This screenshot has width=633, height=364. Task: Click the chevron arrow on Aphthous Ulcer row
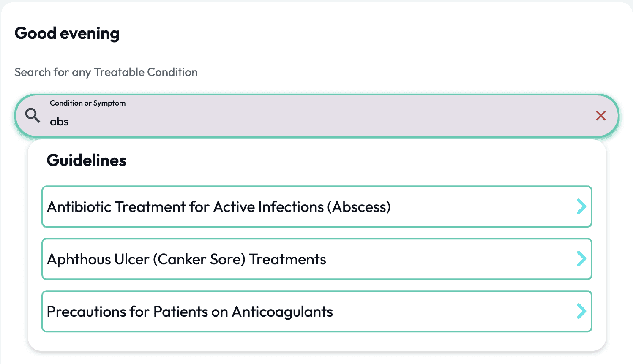(581, 259)
